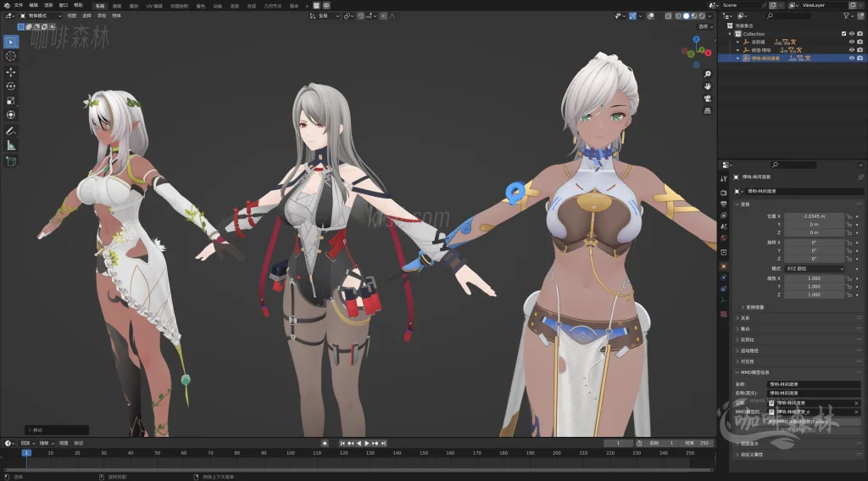Expand the highlighted object row in the outliner

tap(738, 58)
